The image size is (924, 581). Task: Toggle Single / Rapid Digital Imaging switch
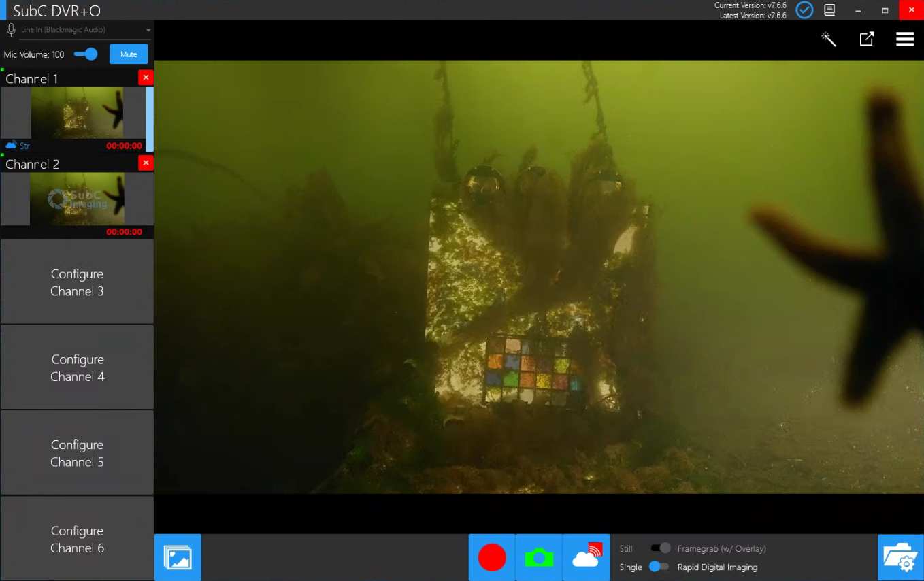(x=659, y=567)
